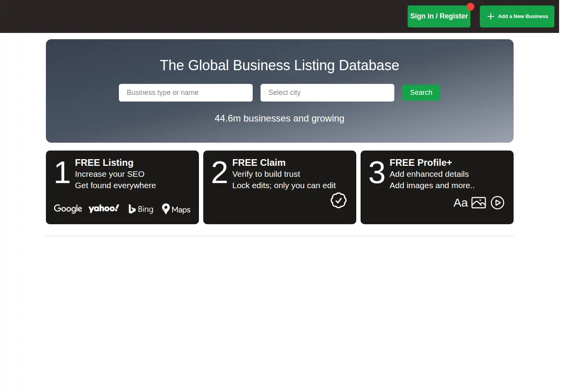Click the large number 1 on card

[62, 172]
